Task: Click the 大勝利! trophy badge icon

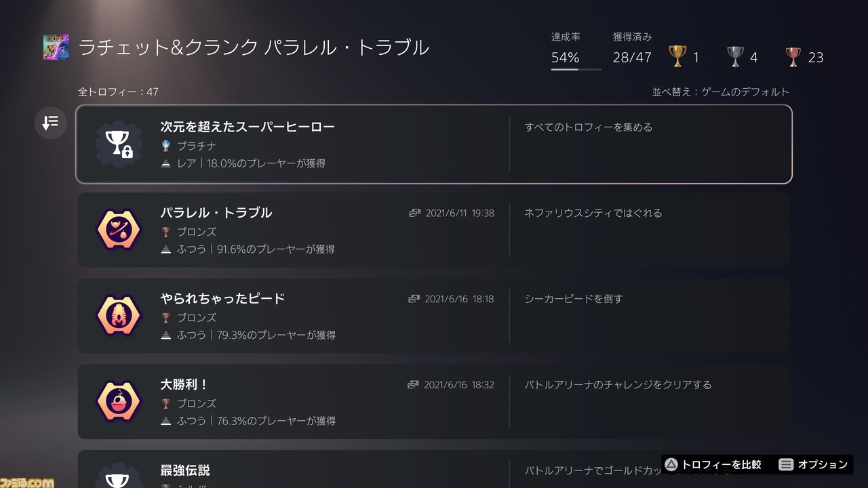Action: [x=118, y=402]
